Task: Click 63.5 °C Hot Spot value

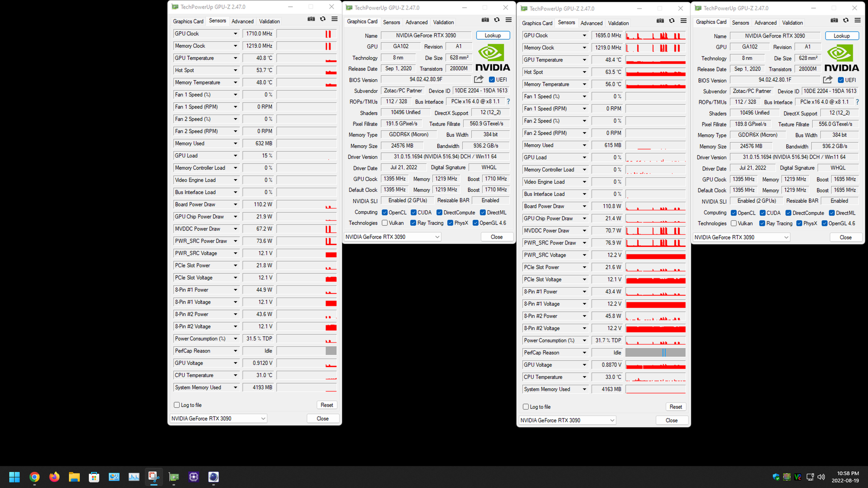Action: pyautogui.click(x=608, y=72)
